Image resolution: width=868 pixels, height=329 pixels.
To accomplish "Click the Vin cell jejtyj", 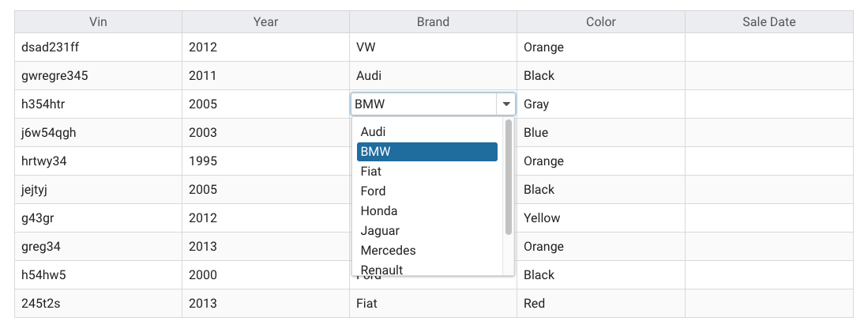I will (x=99, y=190).
